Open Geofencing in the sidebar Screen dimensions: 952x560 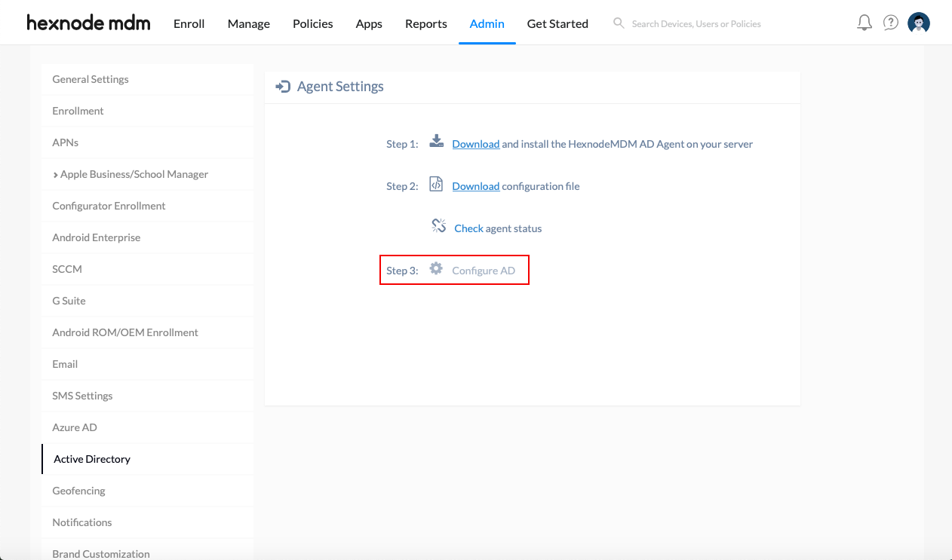(x=148, y=491)
